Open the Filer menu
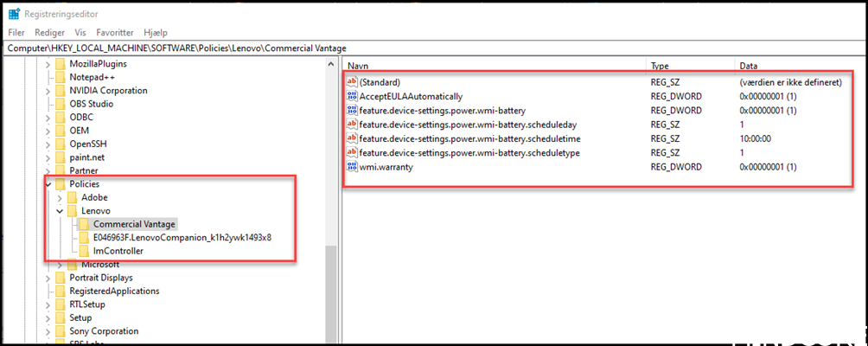 16,33
